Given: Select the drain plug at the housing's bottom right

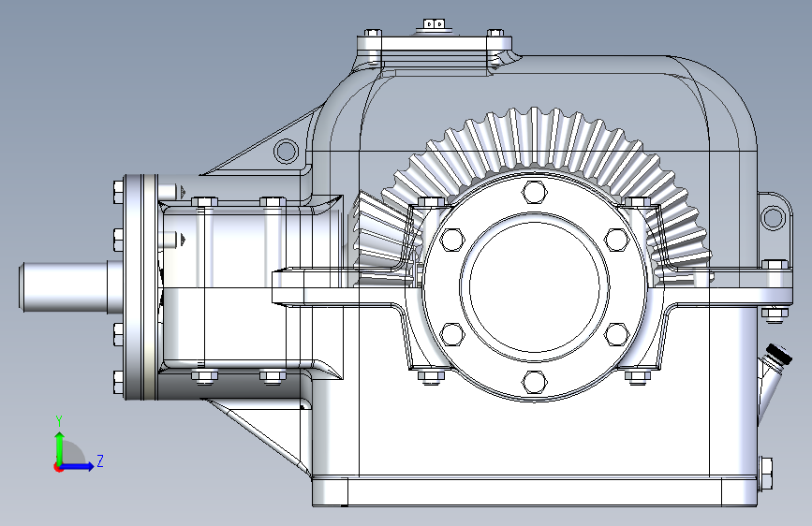Looking at the screenshot, I should point(765,474).
